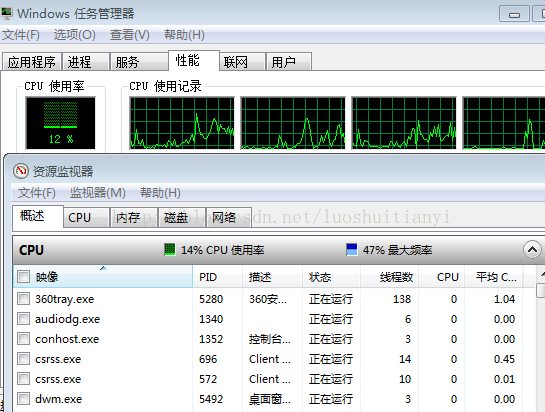Open Task Manager 文件(F) menu
This screenshot has height=412, width=545.
[21, 35]
